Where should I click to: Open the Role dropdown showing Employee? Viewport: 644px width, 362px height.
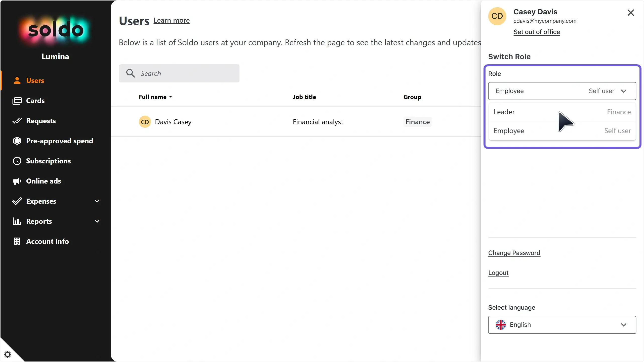[562, 91]
